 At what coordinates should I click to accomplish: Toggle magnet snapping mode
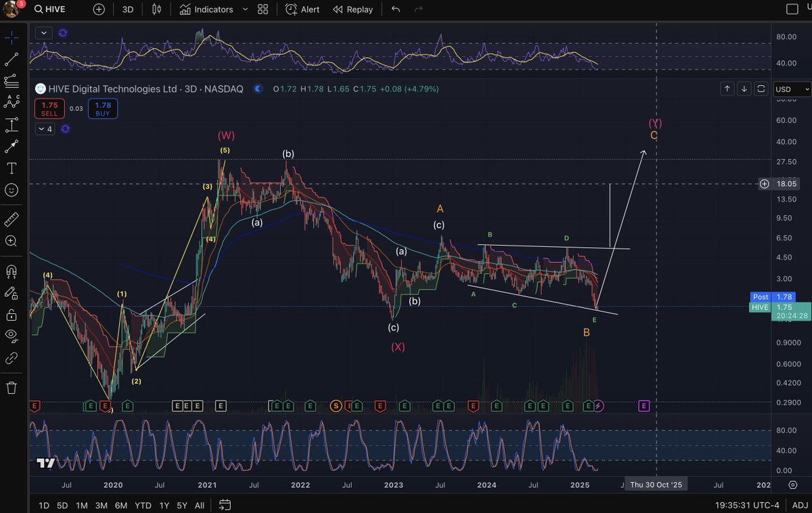[x=11, y=271]
